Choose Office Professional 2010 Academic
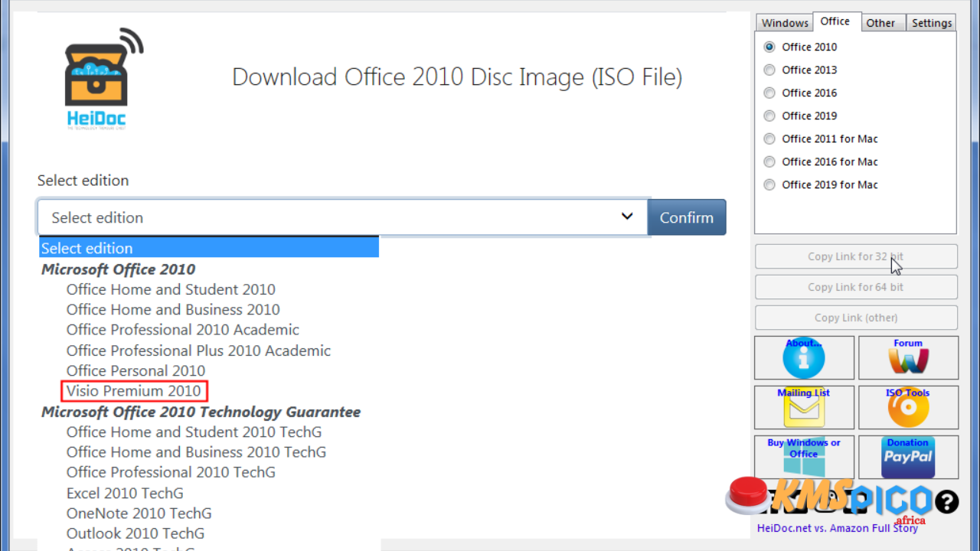The image size is (980, 551). [x=183, y=330]
